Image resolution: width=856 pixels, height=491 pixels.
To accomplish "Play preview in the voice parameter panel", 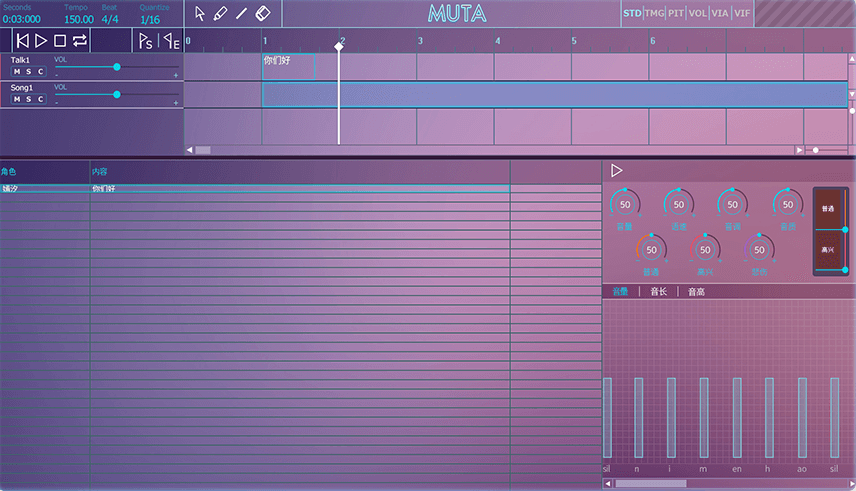I will [616, 171].
